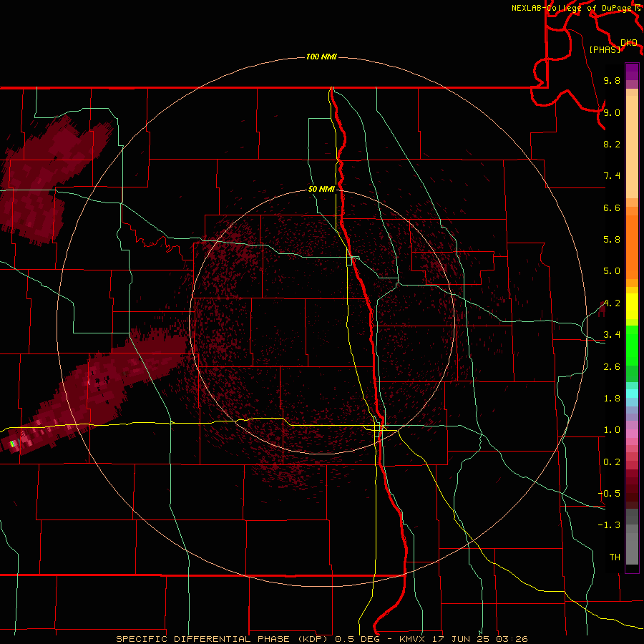Select the 100 NMI range ring label
This screenshot has height=644, width=644.
(x=321, y=57)
